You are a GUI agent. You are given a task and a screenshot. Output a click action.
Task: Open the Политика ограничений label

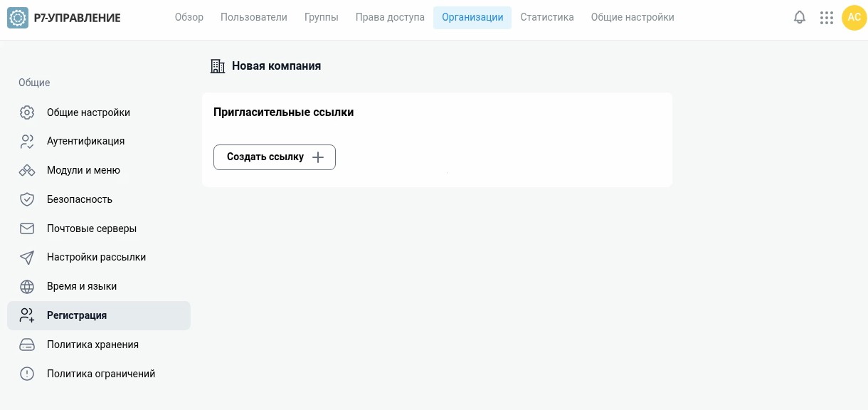click(x=101, y=374)
